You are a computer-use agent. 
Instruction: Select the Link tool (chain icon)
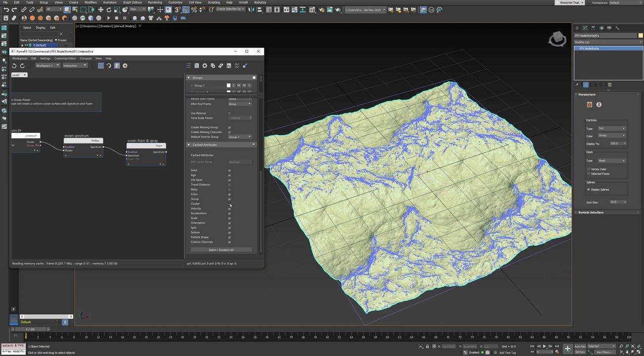24,9
